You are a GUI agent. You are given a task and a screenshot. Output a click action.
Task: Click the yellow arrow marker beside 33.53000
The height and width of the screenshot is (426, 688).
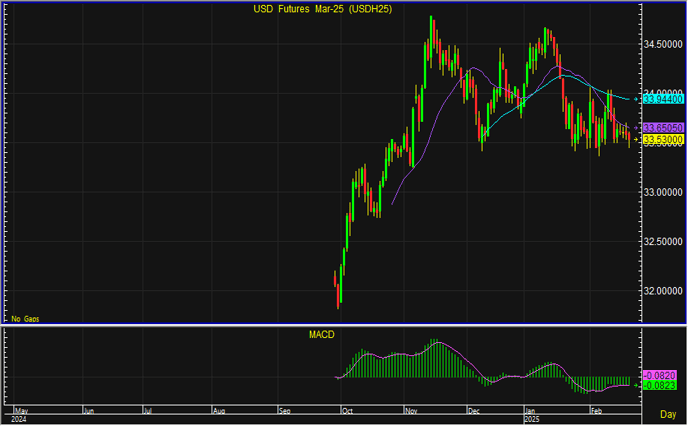[x=638, y=140]
